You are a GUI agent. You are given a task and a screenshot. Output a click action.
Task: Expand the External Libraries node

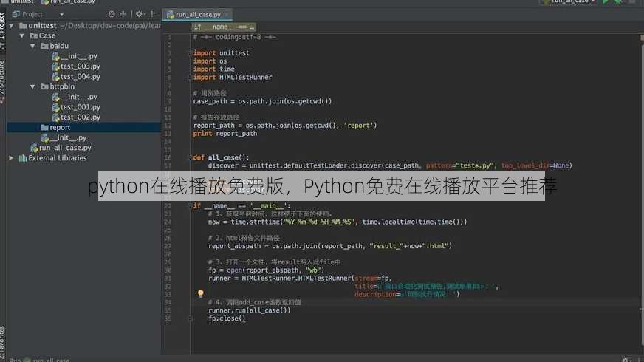point(12,158)
